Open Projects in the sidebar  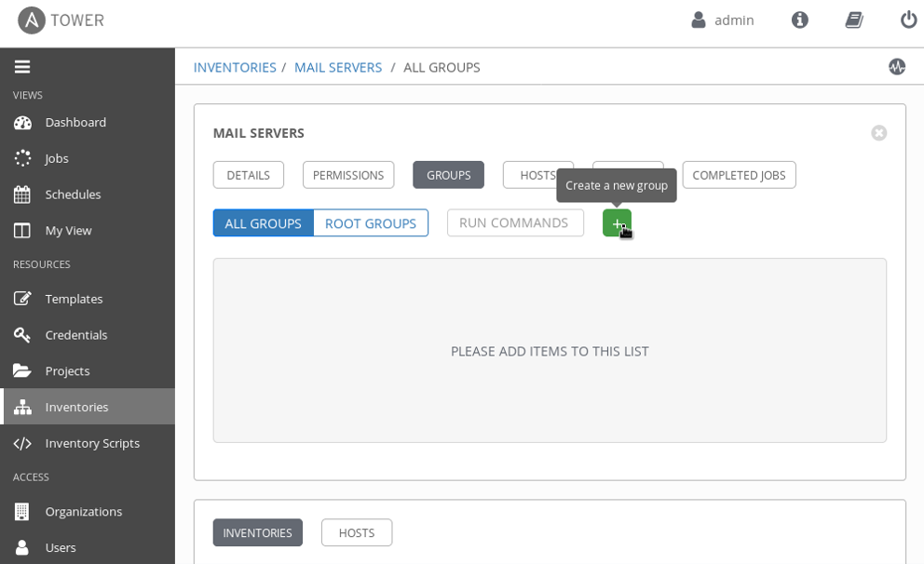click(88, 371)
